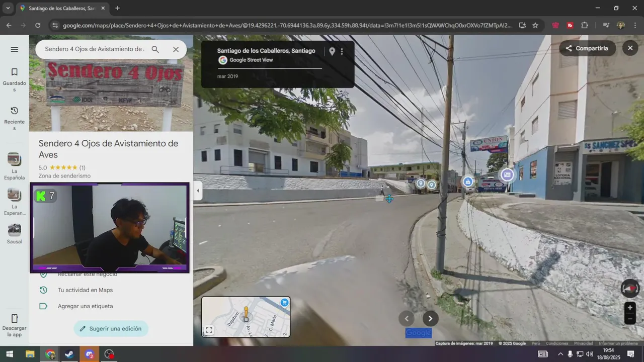Click the shopping cart marker on minimap

point(284,303)
